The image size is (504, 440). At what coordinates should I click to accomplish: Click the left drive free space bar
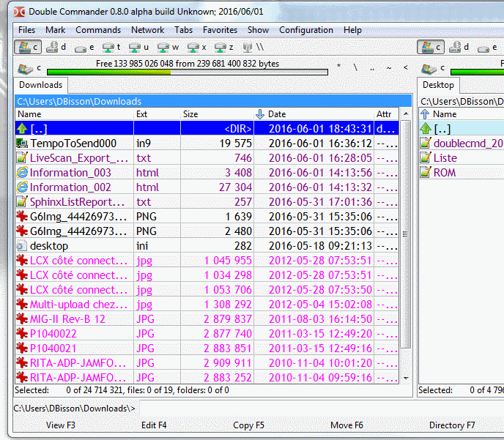click(x=188, y=72)
